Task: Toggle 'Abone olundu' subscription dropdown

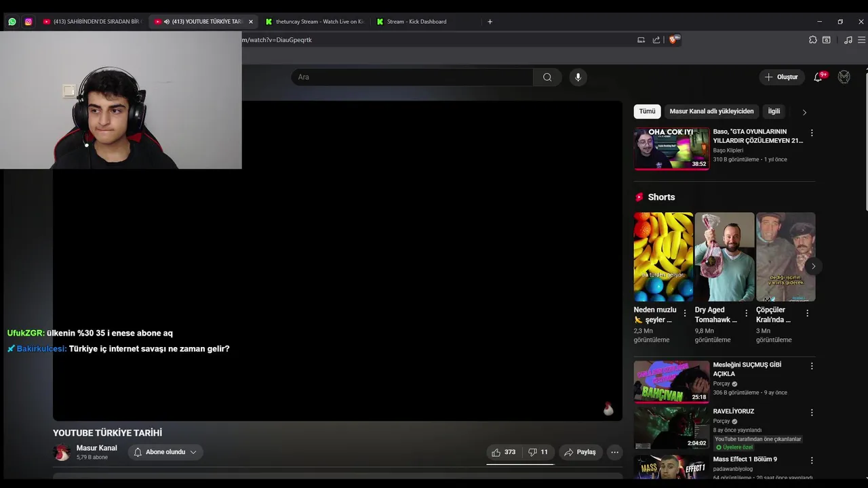Action: 165,452
